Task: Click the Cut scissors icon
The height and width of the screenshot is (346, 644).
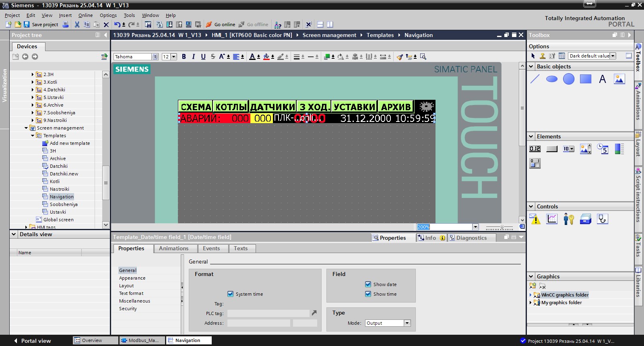Action: [x=77, y=25]
